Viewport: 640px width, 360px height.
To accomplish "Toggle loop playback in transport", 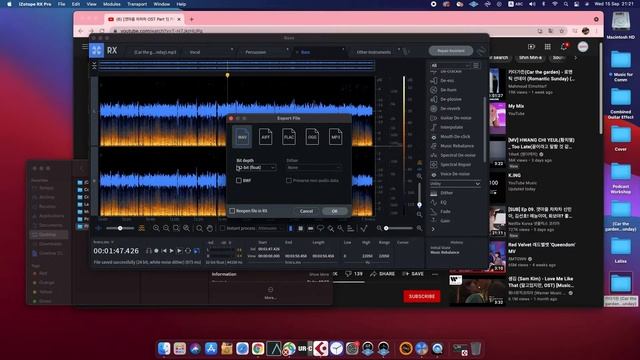I will (188, 251).
